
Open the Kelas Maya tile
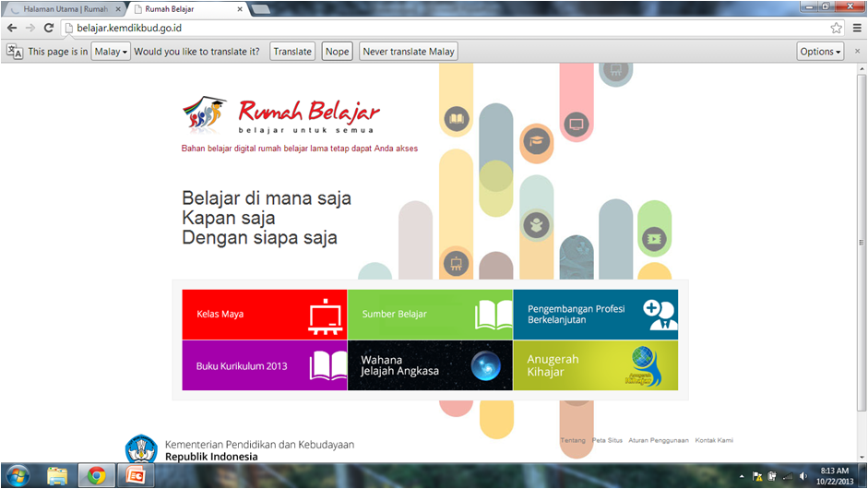265,315
